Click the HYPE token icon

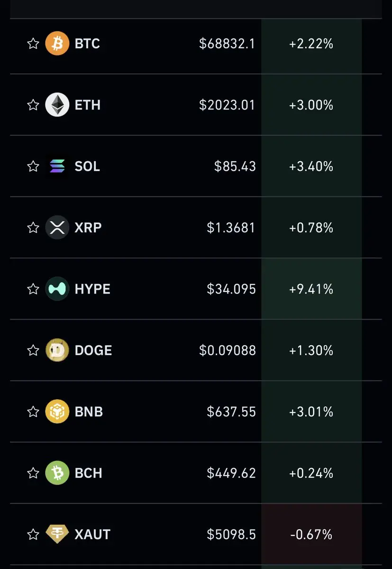coord(57,289)
